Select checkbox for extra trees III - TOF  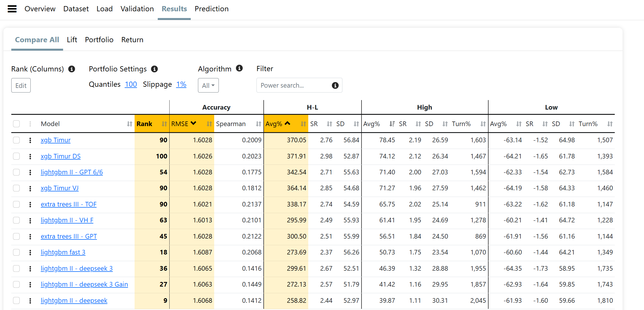pos(16,204)
